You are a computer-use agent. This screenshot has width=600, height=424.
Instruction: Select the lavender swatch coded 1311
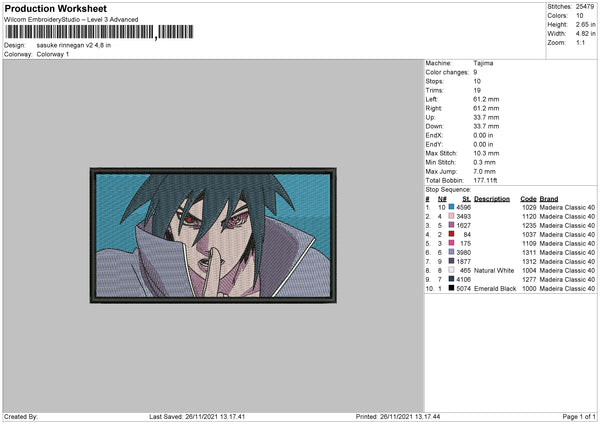(452, 252)
